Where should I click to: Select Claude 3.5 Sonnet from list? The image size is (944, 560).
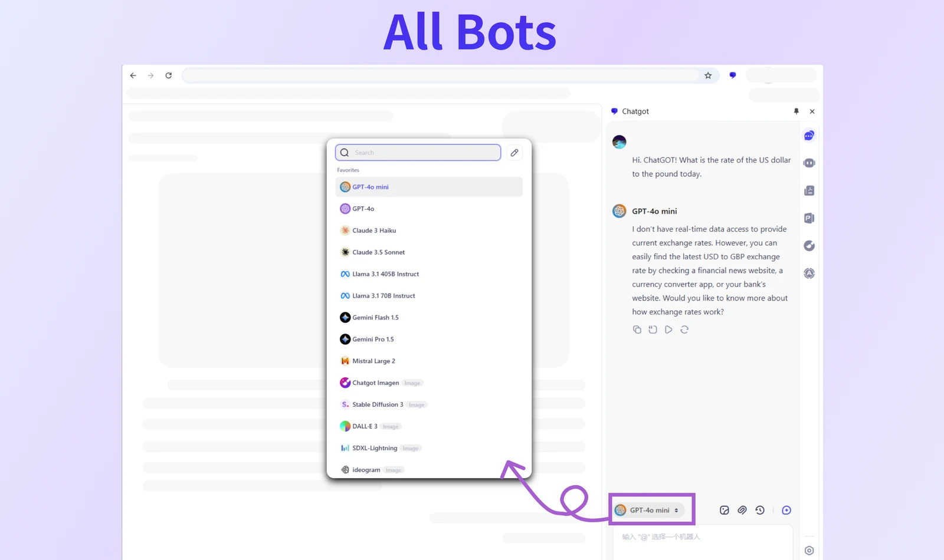tap(378, 252)
